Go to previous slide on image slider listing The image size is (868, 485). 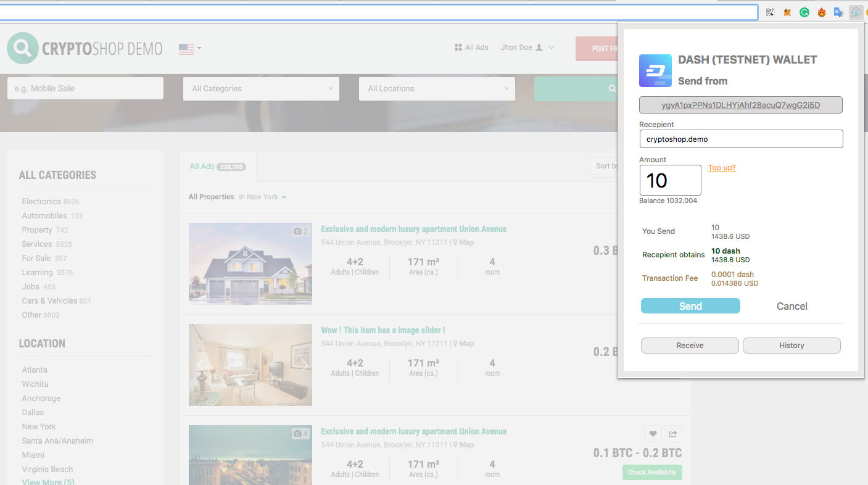(x=200, y=365)
